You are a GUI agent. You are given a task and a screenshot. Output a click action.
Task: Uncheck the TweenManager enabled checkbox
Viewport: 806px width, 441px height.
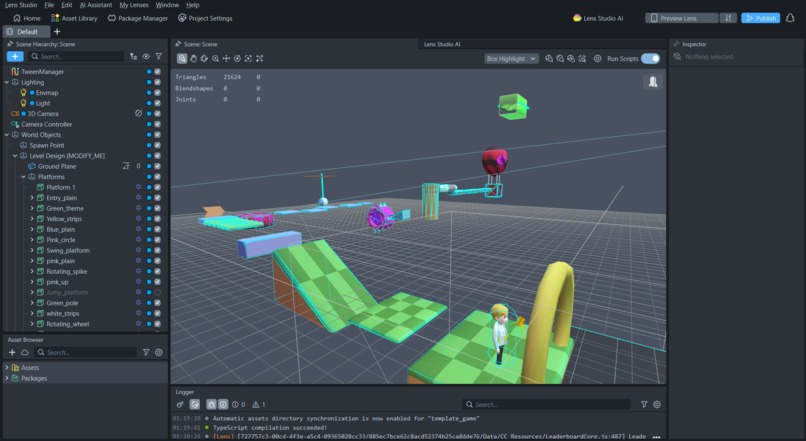point(158,71)
